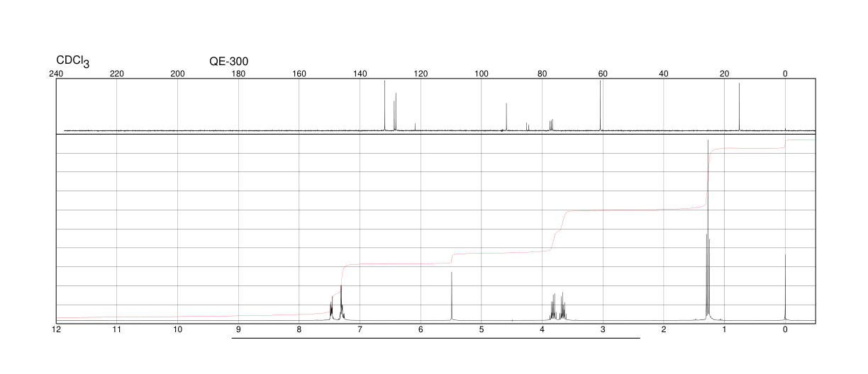Pick the tallest carbon peak near 132 ppm
Image resolution: width=868 pixels, height=374 pixels.
tap(384, 105)
